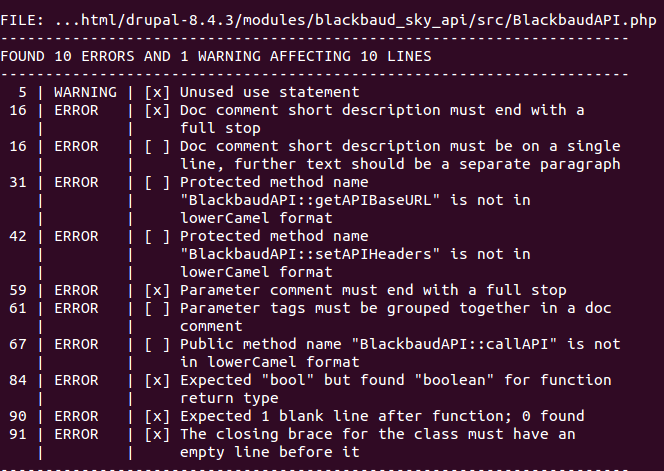Image resolution: width=664 pixels, height=471 pixels.
Task: Click the [ ] marker for the callAPI method error
Action: (x=157, y=344)
